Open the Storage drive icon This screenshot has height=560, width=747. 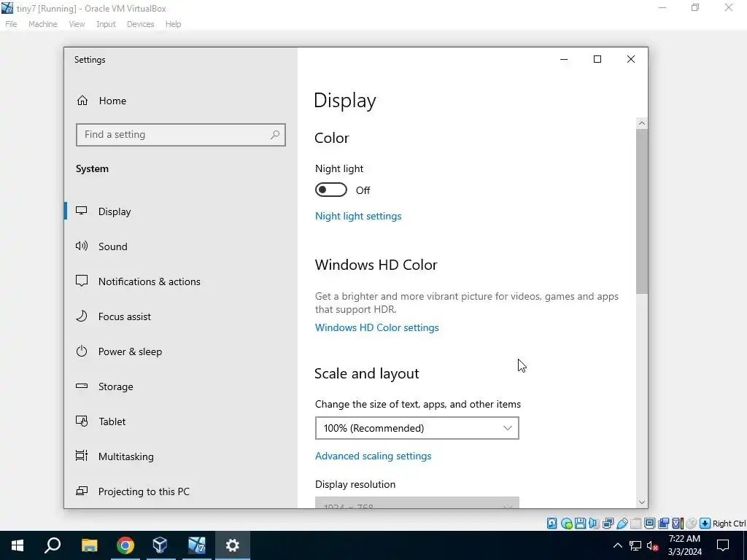point(82,386)
